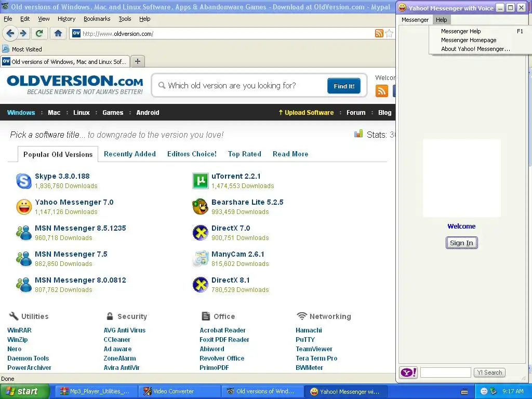Click the Stats bar chart icon
This screenshot has width=532, height=399.
[x=358, y=134]
